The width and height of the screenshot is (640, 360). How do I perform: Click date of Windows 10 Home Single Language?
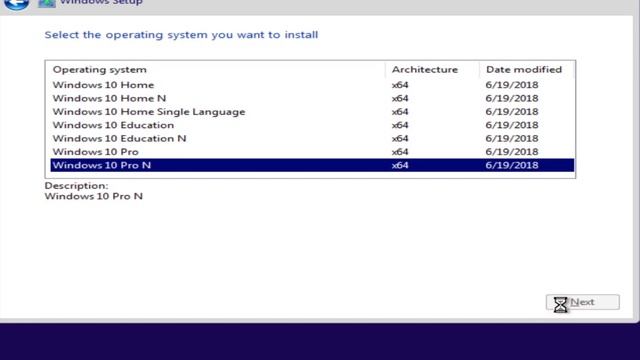[512, 112]
